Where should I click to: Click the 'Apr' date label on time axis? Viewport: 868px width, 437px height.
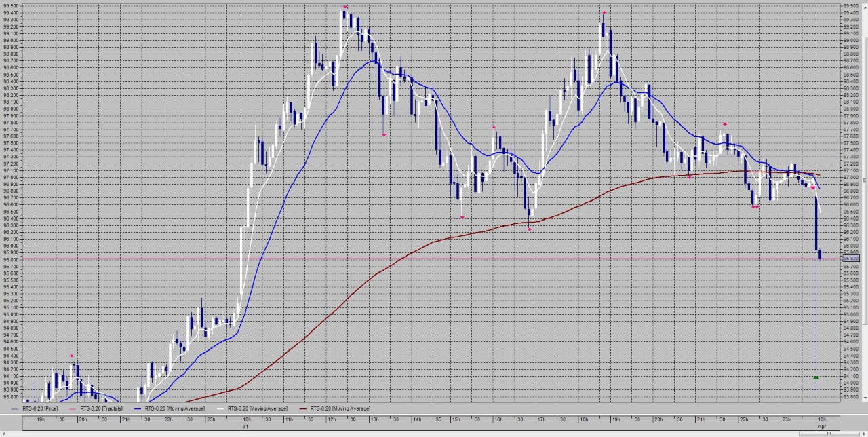tap(822, 426)
